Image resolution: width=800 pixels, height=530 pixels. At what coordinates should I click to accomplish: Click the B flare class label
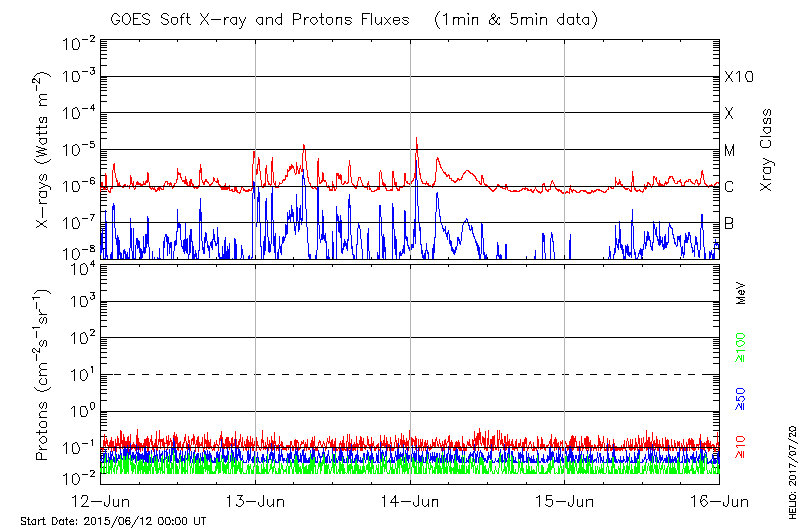point(729,223)
